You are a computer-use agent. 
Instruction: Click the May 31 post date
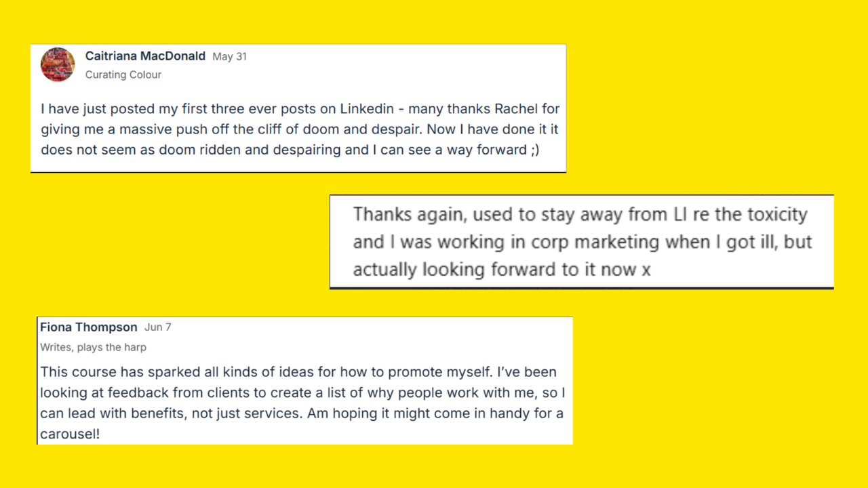tap(229, 57)
